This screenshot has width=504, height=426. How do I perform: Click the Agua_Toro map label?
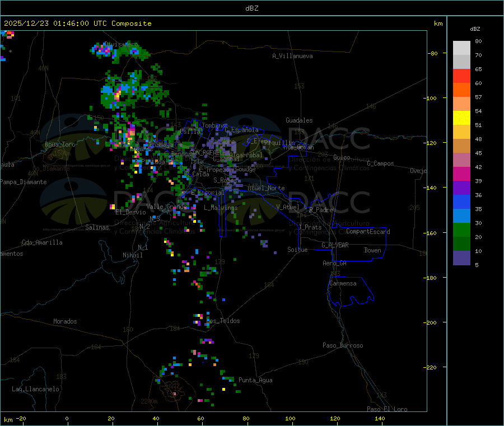[x=60, y=144]
